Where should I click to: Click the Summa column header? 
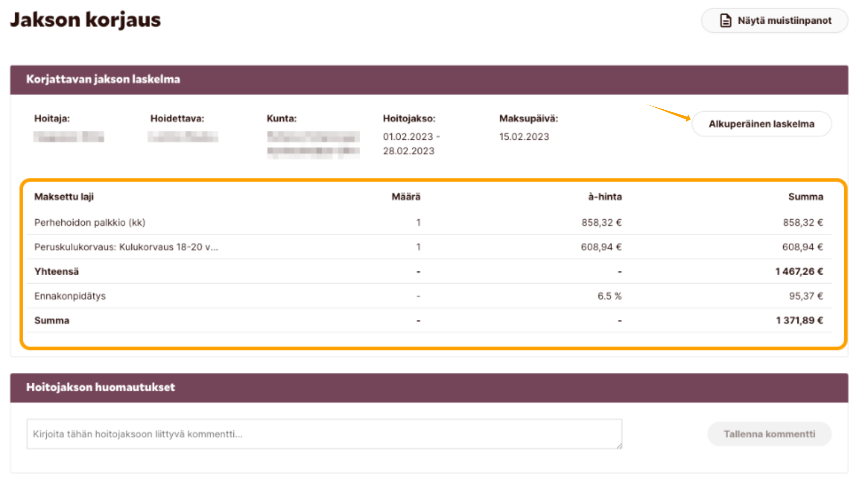(x=805, y=197)
